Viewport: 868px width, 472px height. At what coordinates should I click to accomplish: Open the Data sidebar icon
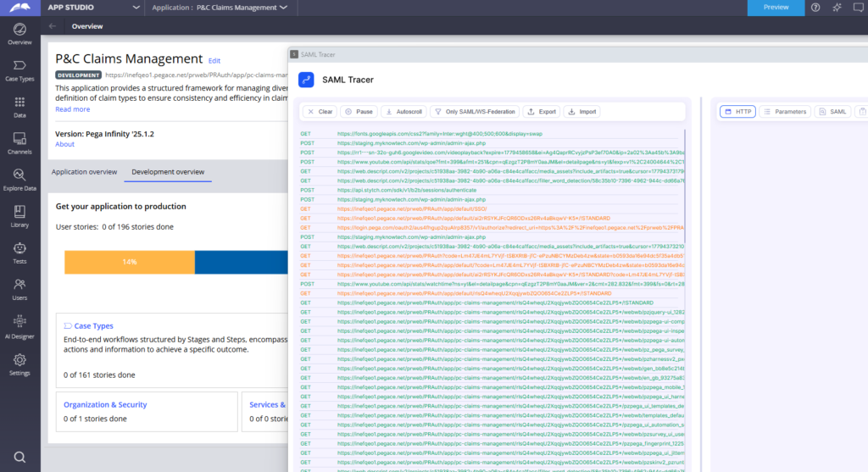19,108
